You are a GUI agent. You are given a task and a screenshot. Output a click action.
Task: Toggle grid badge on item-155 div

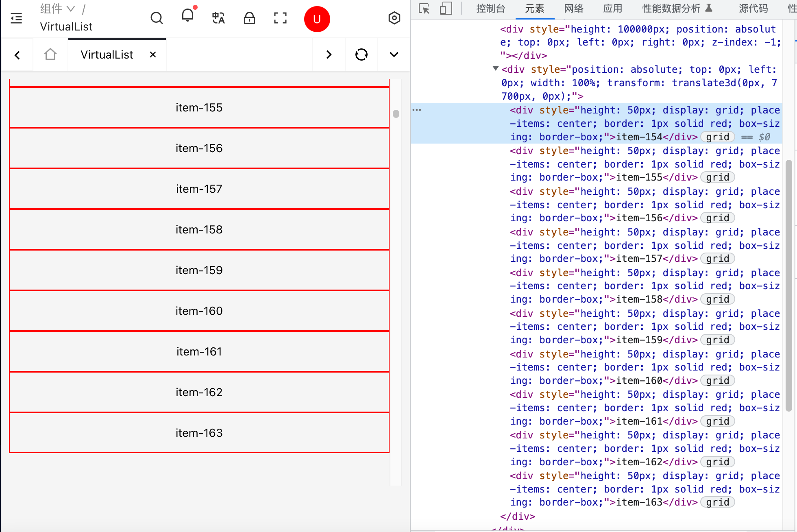point(717,177)
